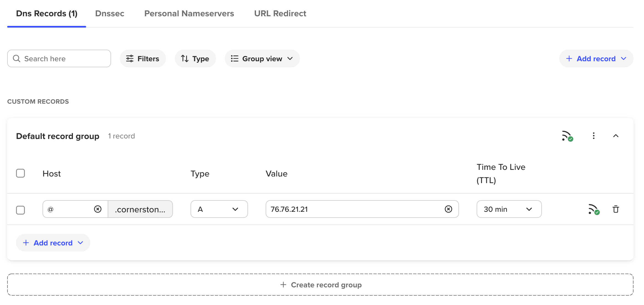
Task: Check the @ A record checkbox
Action: [20, 210]
